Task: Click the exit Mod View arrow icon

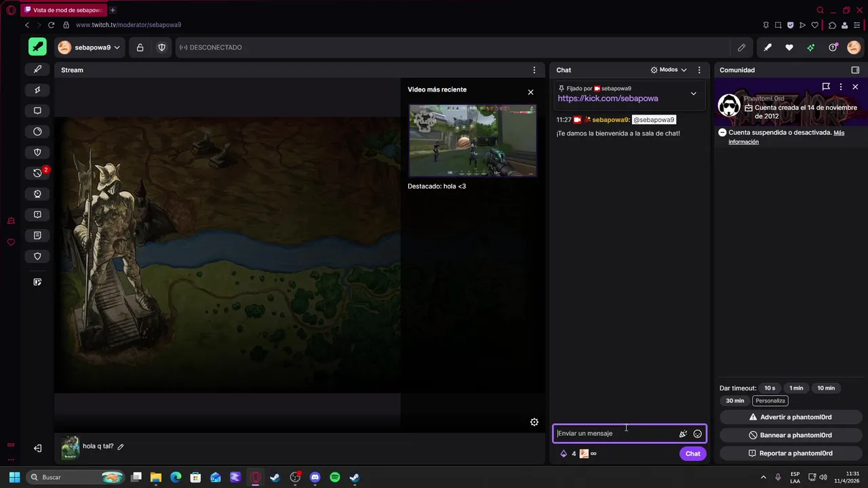Action: [x=37, y=448]
